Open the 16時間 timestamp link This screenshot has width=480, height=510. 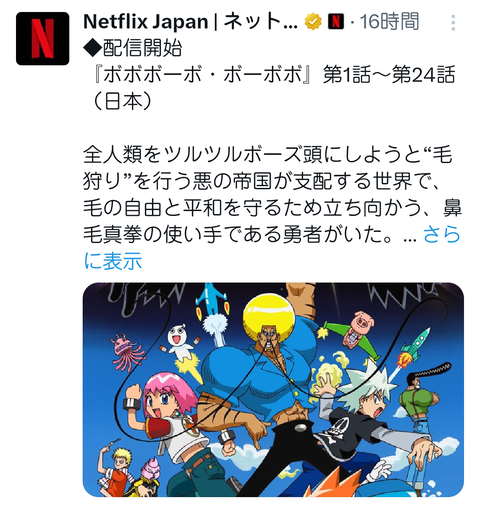389,22
